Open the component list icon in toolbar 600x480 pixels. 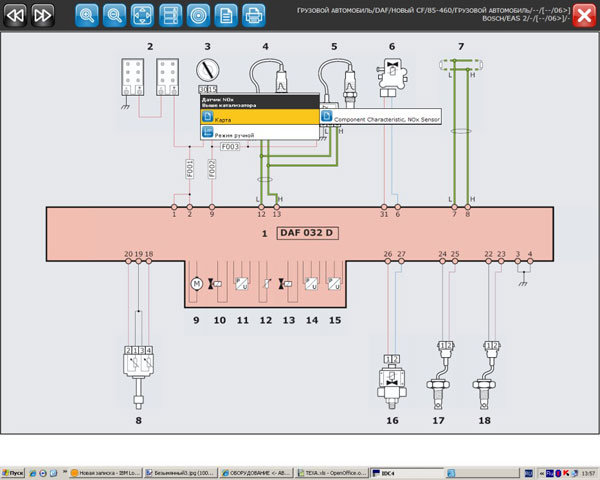pyautogui.click(x=170, y=15)
